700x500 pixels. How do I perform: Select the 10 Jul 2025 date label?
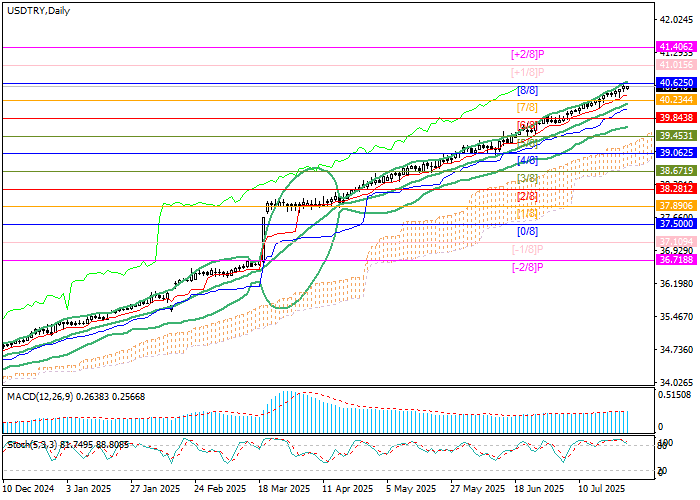pos(602,488)
